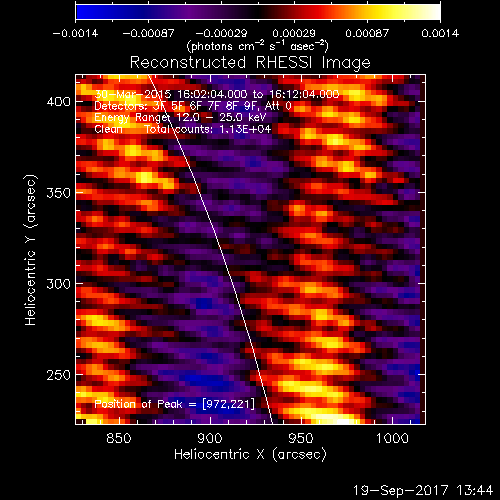Click the colorbar value 0.00029

(x=294, y=33)
